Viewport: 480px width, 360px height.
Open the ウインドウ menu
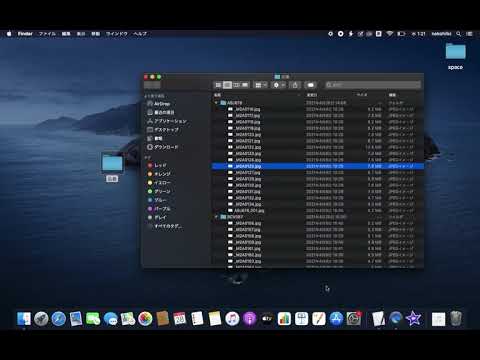117,34
